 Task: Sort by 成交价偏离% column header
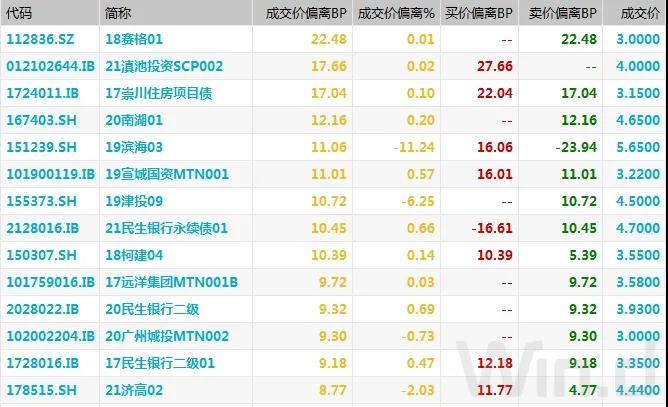coord(396,13)
